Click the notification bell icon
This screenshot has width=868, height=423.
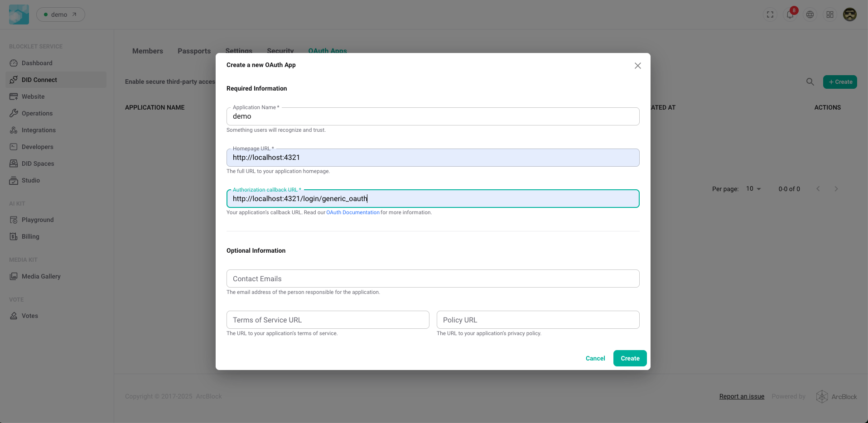[790, 14]
